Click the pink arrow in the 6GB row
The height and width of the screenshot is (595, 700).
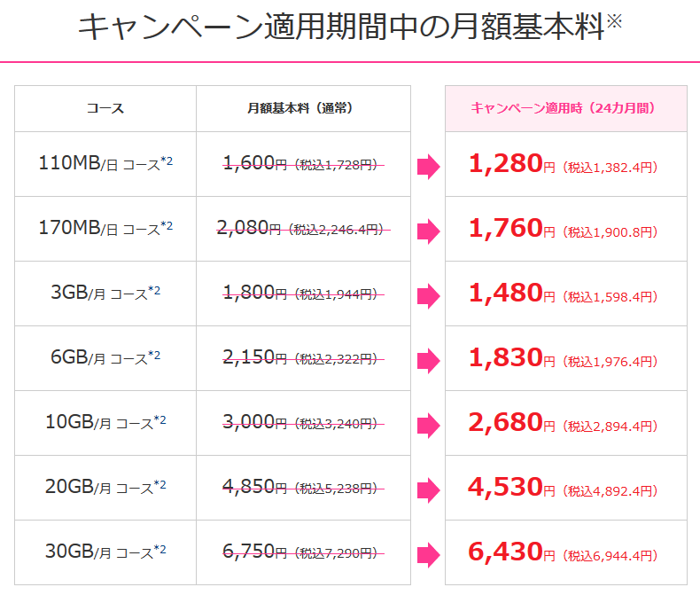[429, 361]
